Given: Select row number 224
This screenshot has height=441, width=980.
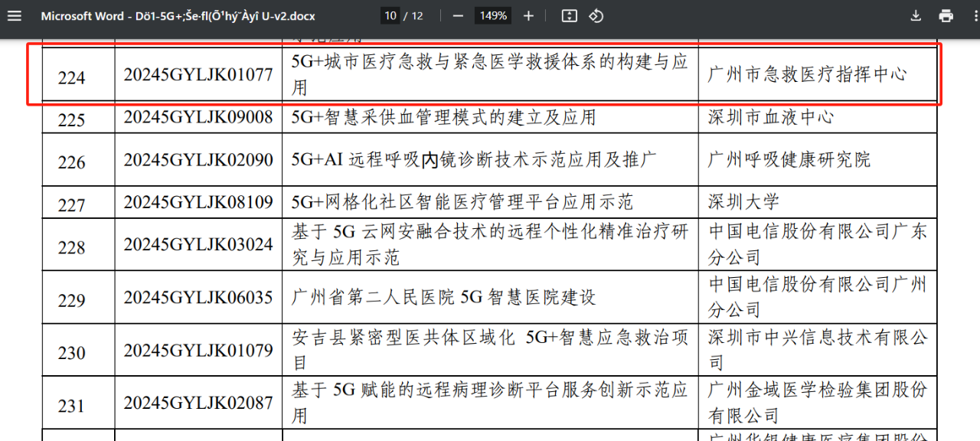Looking at the screenshot, I should click(x=71, y=77).
